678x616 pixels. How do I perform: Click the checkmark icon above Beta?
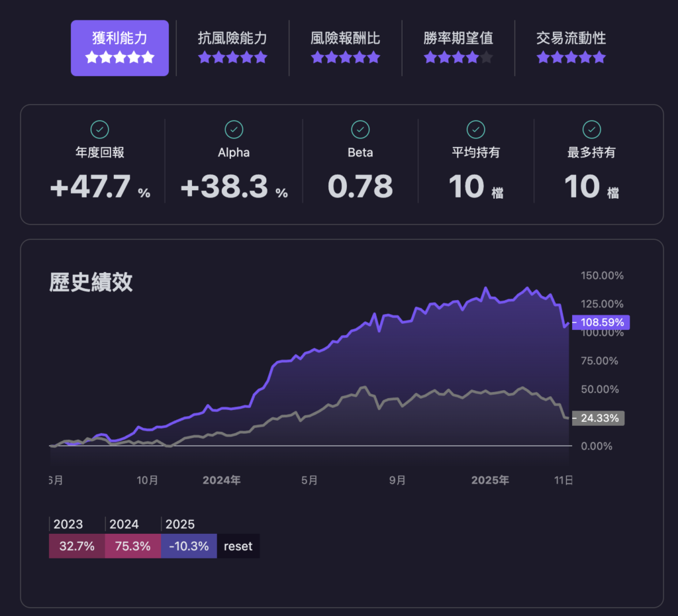tap(360, 129)
